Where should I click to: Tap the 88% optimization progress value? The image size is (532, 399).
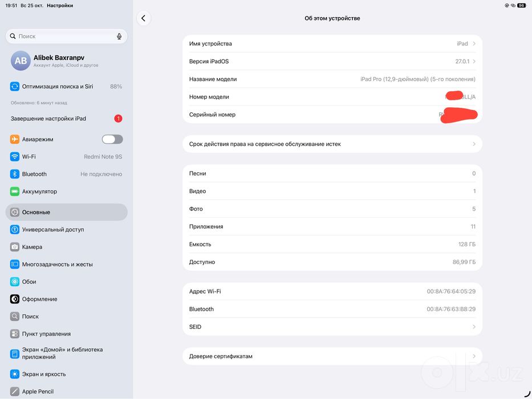point(116,87)
